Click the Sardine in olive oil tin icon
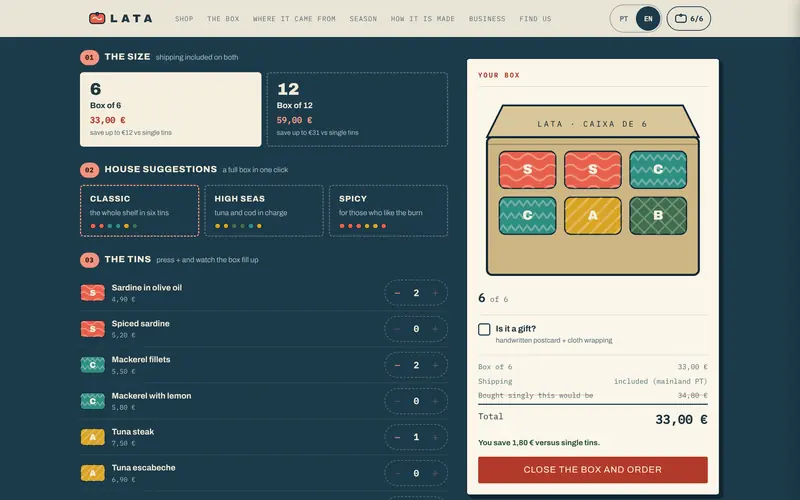Screen dimensions: 800x500 [x=93, y=293]
